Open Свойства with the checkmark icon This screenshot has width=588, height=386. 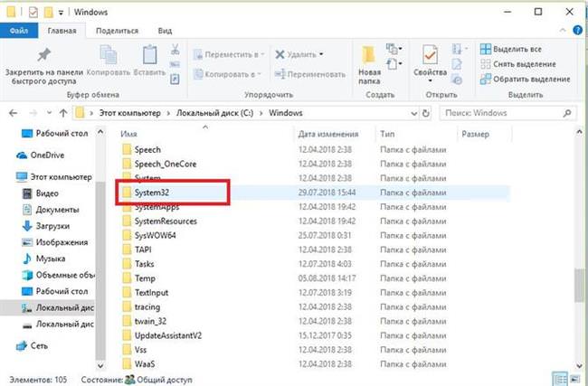point(430,55)
